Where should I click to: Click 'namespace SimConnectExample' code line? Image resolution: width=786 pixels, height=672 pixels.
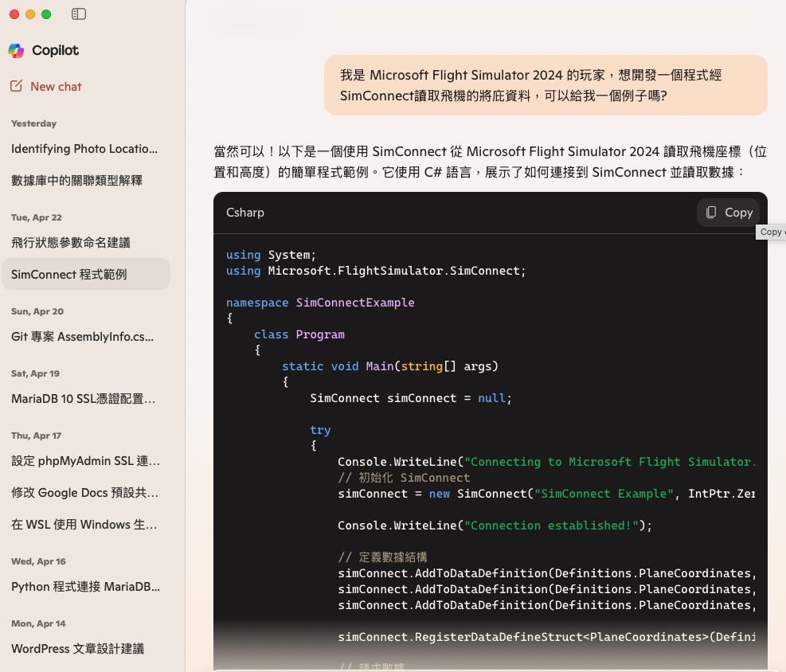pos(320,303)
